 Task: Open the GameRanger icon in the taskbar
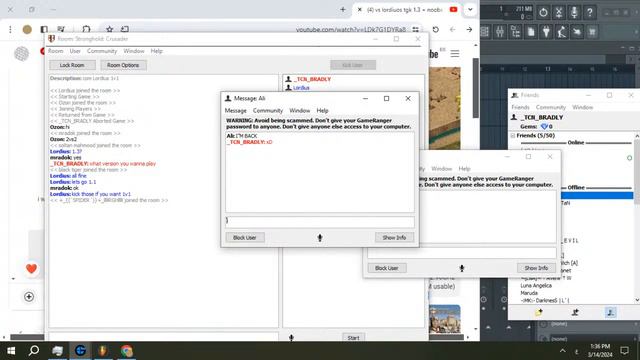pyautogui.click(x=80, y=350)
